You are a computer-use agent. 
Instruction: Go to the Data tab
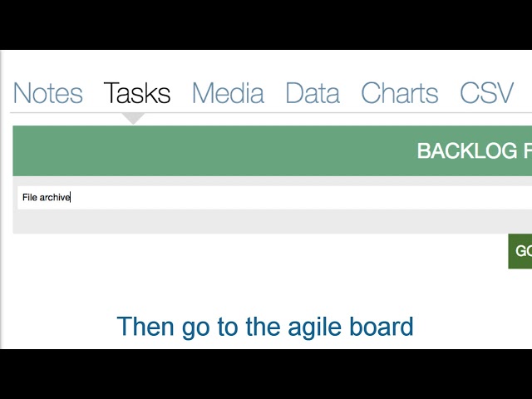313,93
